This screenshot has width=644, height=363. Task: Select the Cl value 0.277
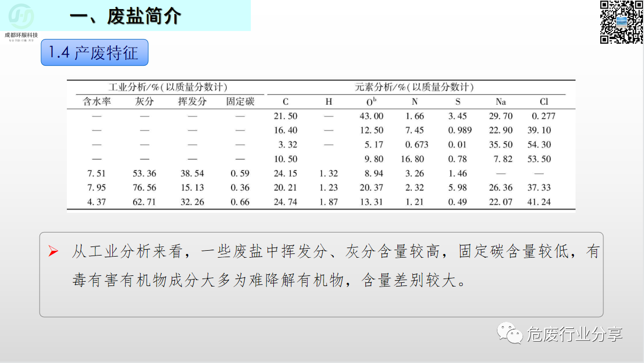coord(543,116)
